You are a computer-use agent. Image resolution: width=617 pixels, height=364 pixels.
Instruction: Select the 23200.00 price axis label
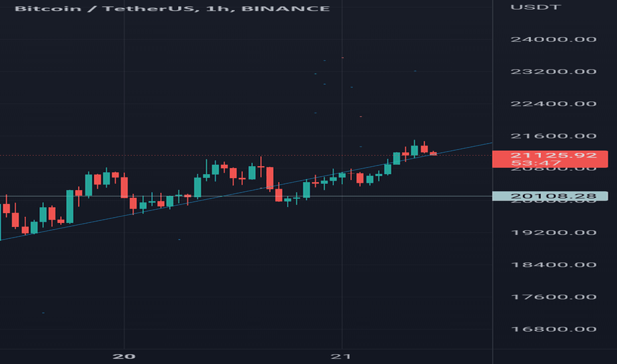553,71
